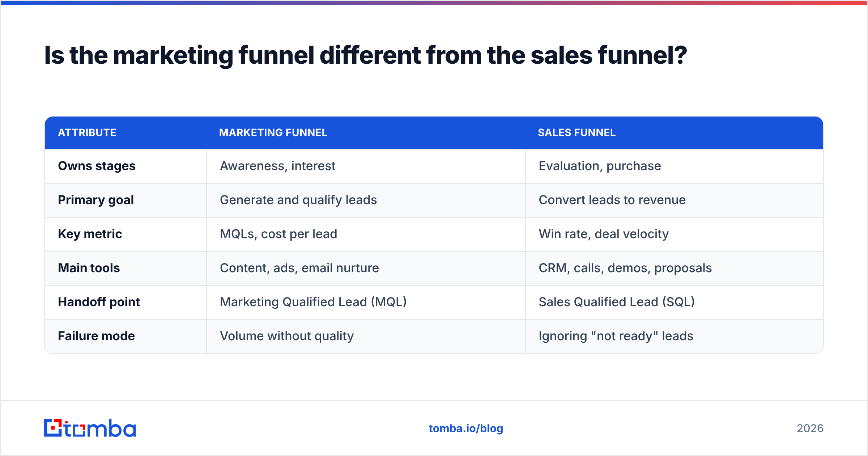Click 'CRM, calls, demos, proposals' cell
Screen dimensions: 868x456
674,268
